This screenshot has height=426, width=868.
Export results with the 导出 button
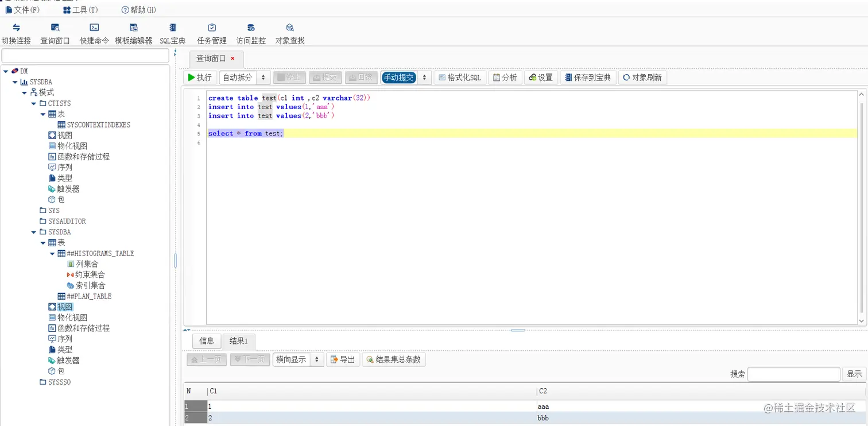[x=343, y=359]
